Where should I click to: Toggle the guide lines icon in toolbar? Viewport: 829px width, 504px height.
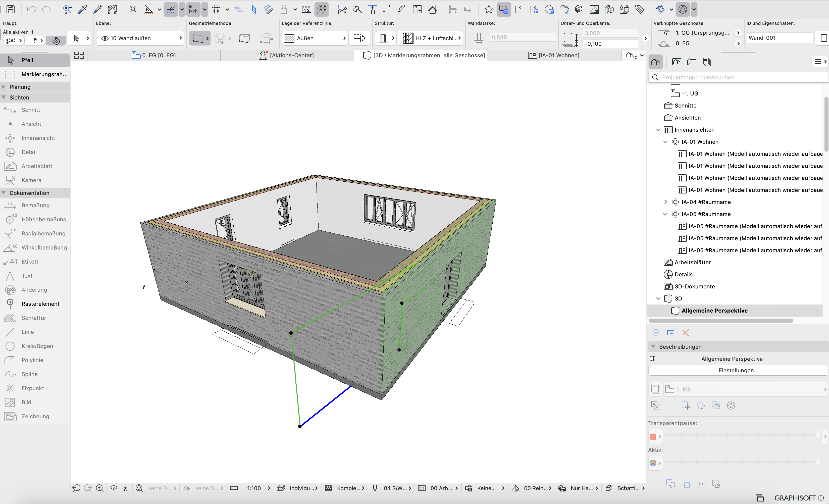pyautogui.click(x=171, y=9)
